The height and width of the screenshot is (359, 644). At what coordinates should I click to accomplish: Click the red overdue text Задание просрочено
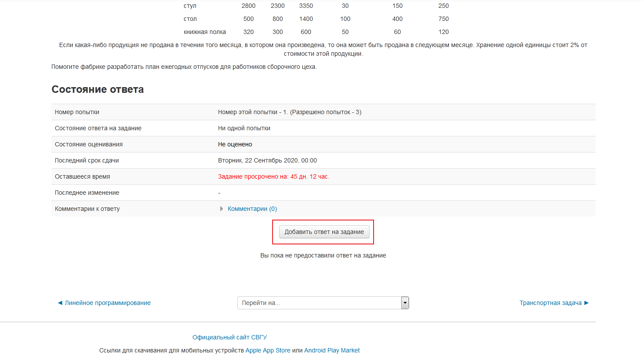(x=273, y=176)
